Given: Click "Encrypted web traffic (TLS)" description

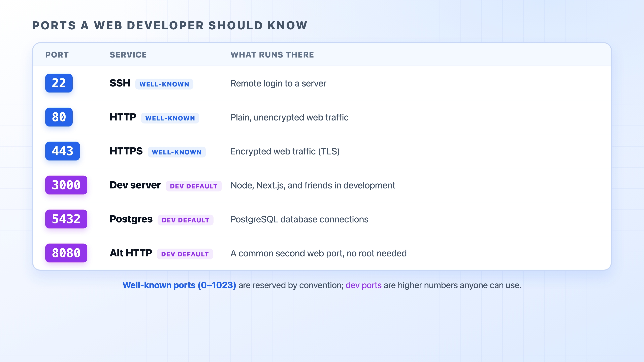Looking at the screenshot, I should click(x=285, y=151).
